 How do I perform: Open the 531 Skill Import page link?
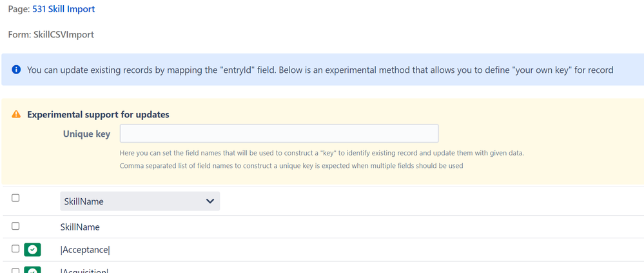[x=64, y=8]
